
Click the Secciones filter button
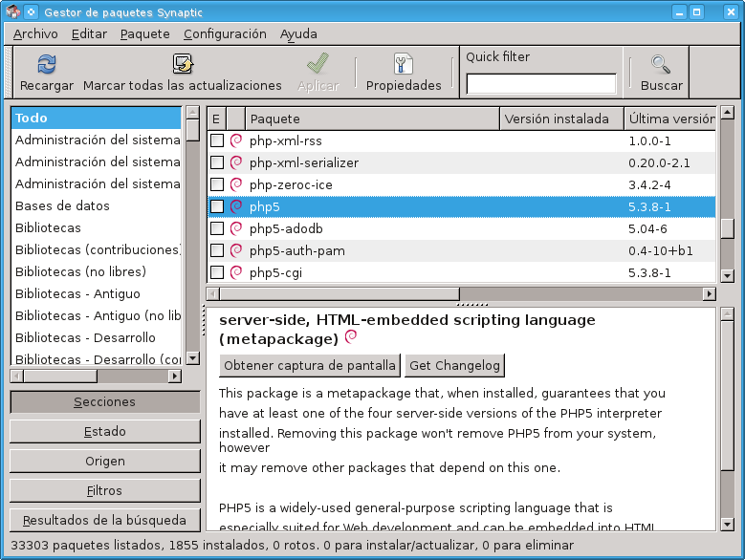(x=105, y=402)
